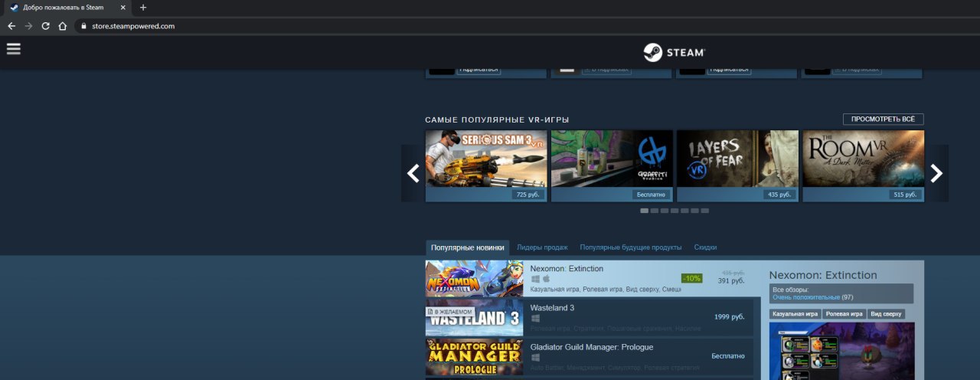Click the Wasteland 3 list thumbnail
Screen dimensions: 980x380
[475, 318]
